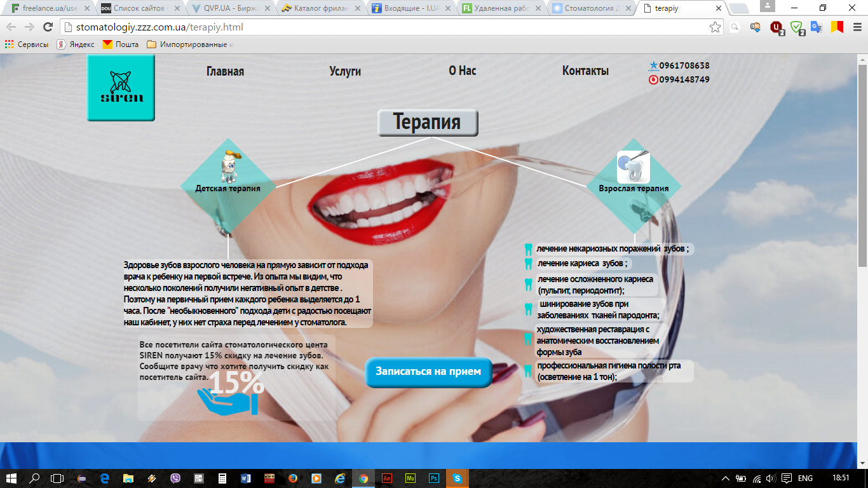Click the Chrome user profile icon
This screenshot has height=488, width=868.
(x=767, y=6)
